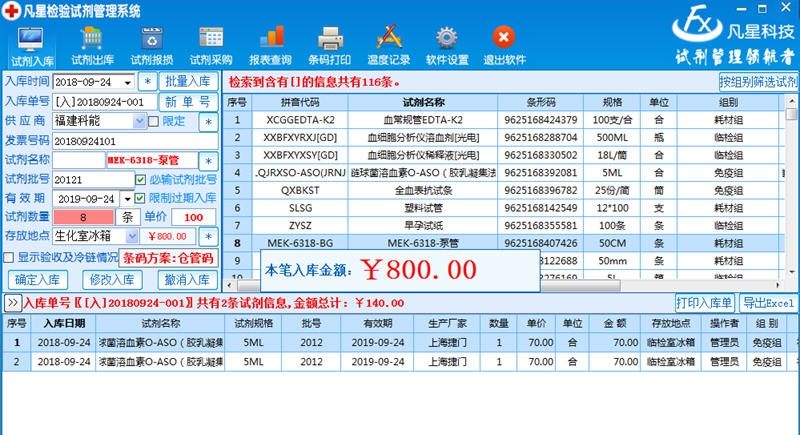Click the 操作者 column header
Screen dimensions: 800x435
pyautogui.click(x=724, y=323)
